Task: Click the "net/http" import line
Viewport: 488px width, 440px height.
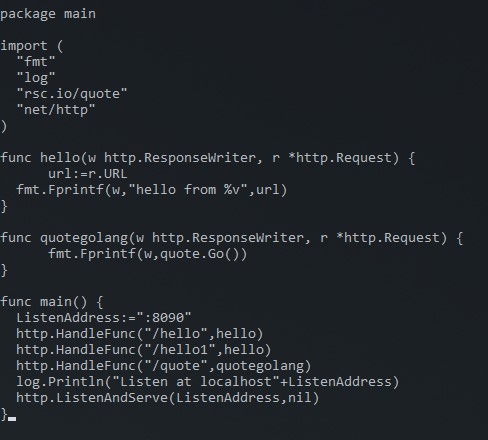Action: (56, 110)
